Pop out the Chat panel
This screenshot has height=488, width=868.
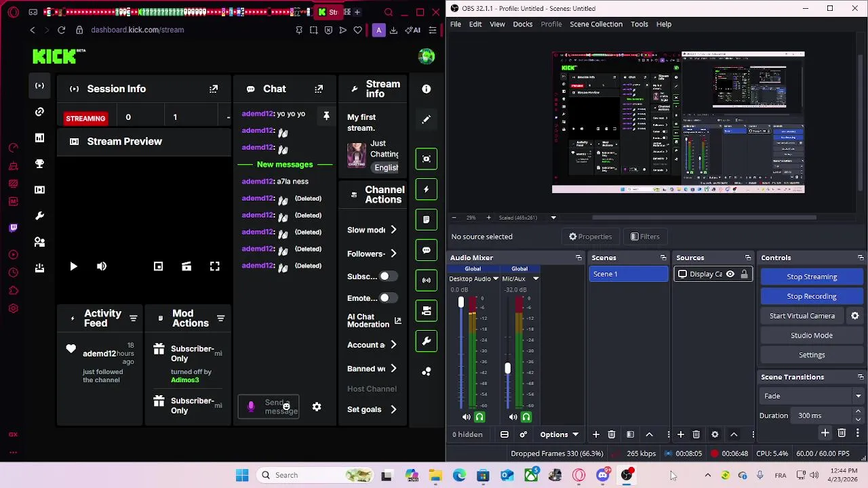pos(319,89)
